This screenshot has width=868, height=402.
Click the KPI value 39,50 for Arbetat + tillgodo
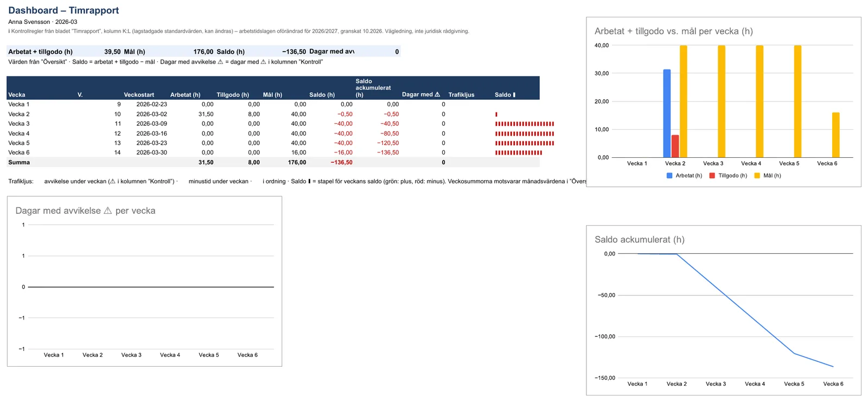112,52
